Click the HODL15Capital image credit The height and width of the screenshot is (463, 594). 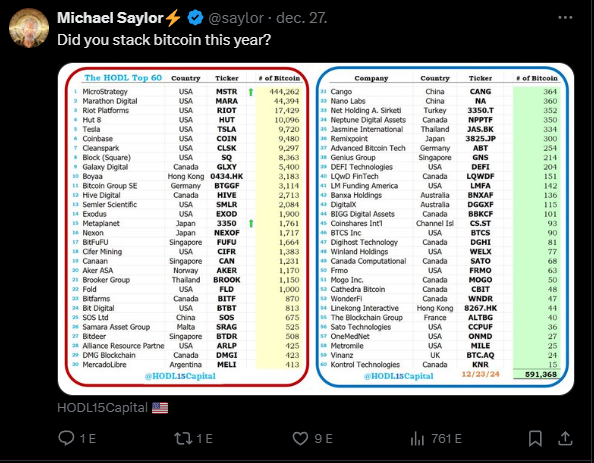(102, 408)
